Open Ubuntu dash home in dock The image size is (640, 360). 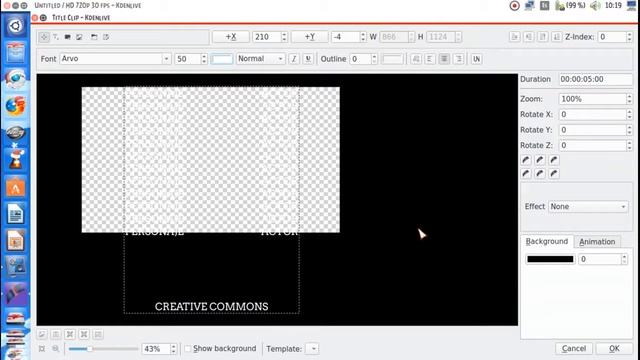(x=16, y=26)
